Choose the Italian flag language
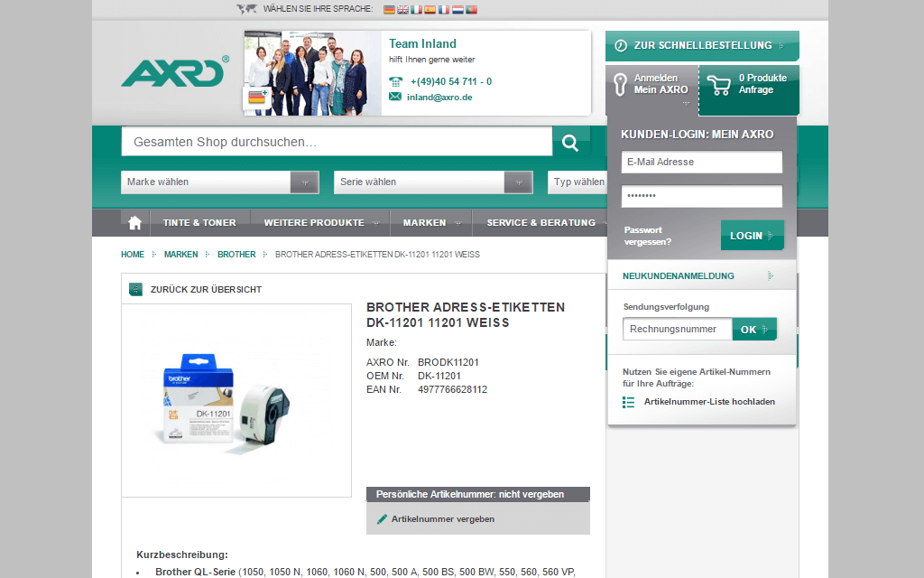 [416, 9]
